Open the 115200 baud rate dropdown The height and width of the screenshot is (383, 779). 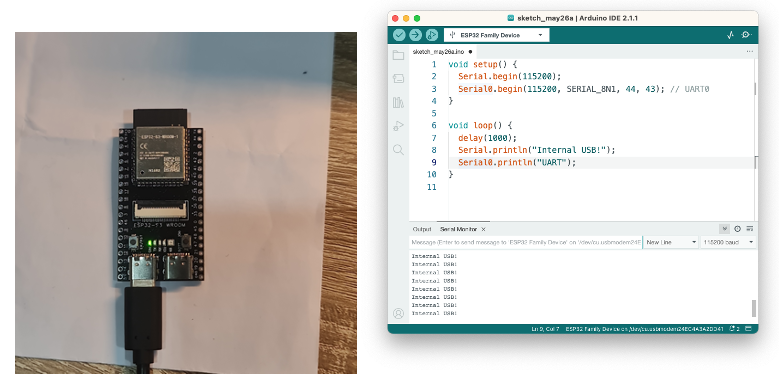(728, 242)
